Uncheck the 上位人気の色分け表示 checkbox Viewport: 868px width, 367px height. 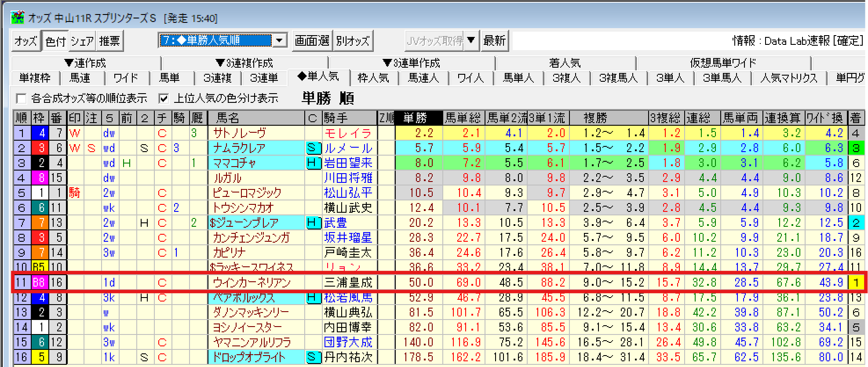[164, 98]
